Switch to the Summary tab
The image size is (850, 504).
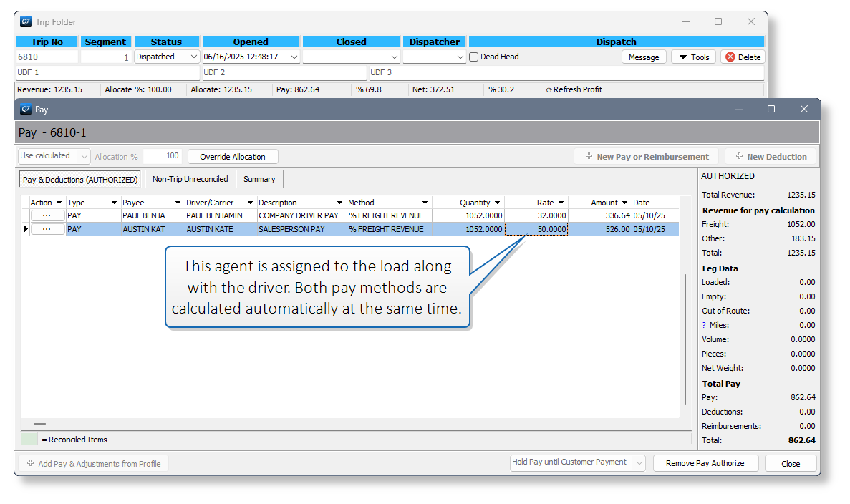point(259,179)
